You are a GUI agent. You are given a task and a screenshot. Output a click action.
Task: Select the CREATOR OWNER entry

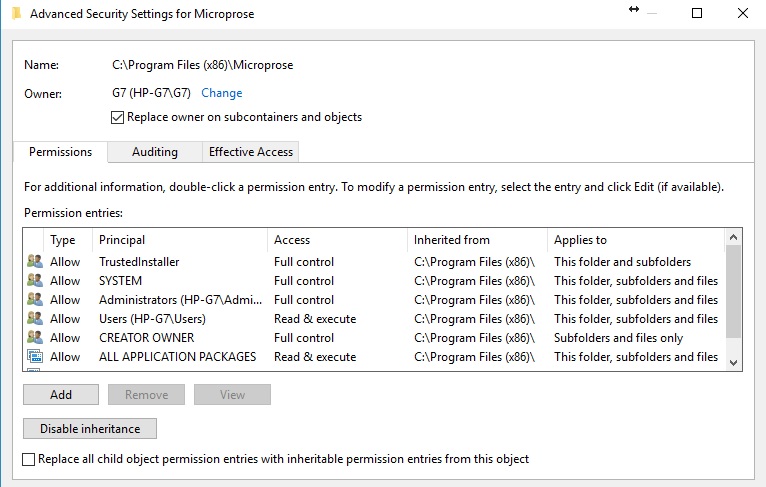click(147, 338)
